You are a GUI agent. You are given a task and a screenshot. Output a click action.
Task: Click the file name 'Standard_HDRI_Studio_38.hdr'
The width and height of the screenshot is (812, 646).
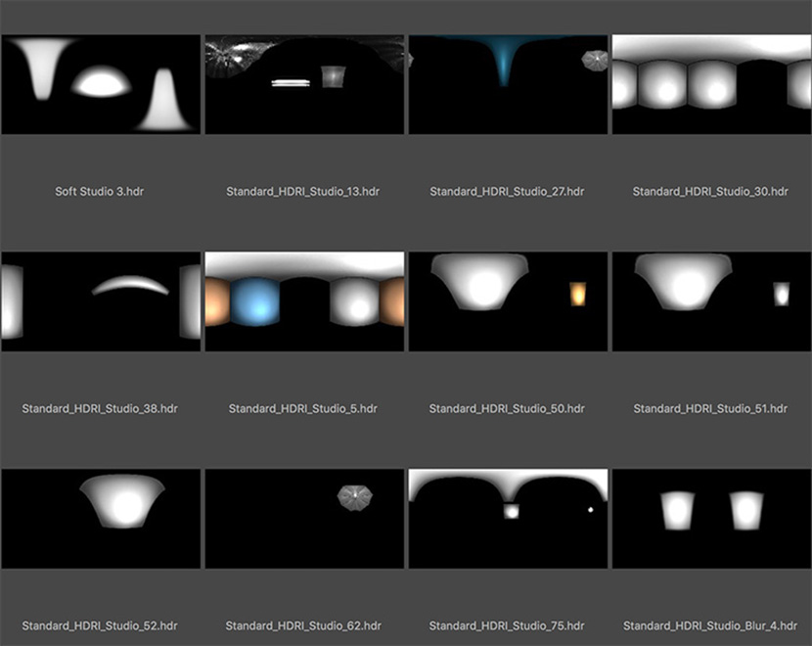[x=100, y=408]
